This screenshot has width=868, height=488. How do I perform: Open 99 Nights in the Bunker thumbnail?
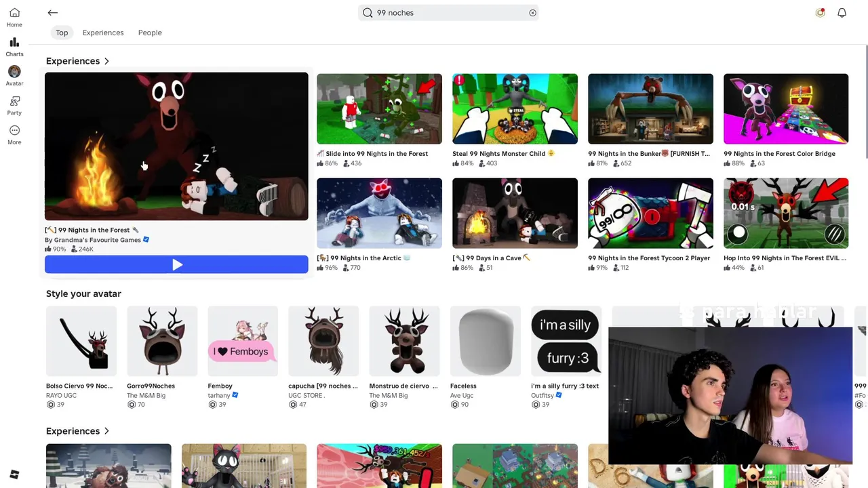click(x=650, y=109)
